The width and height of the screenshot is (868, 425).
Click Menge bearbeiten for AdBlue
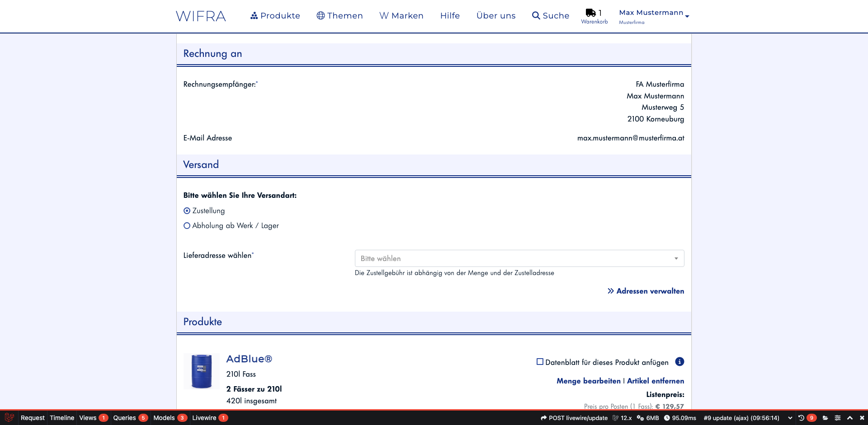588,381
